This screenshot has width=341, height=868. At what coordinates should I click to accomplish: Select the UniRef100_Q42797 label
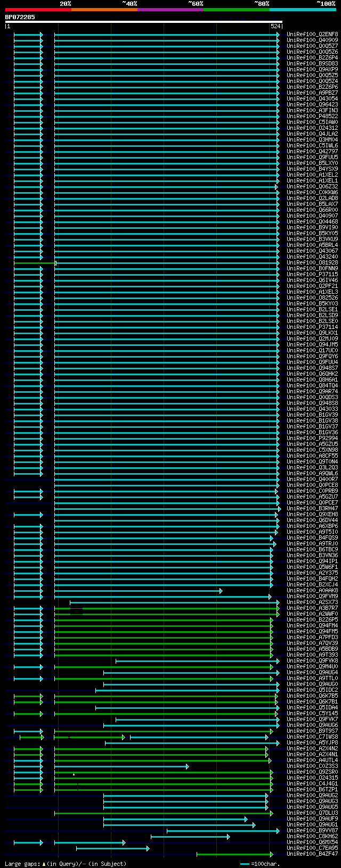coord(312,151)
